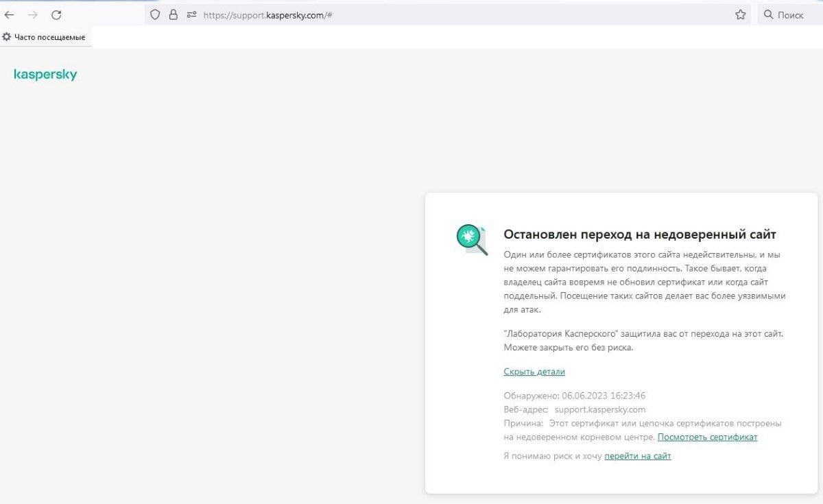Click the text Можете закрыть его без риска

(x=568, y=347)
